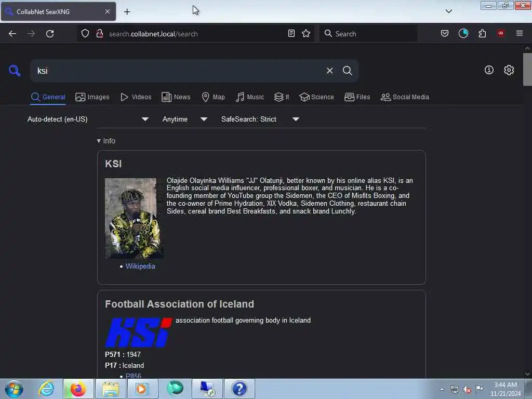Click the 'P17 : Iceland' text
The height and width of the screenshot is (399, 532).
pyautogui.click(x=125, y=365)
